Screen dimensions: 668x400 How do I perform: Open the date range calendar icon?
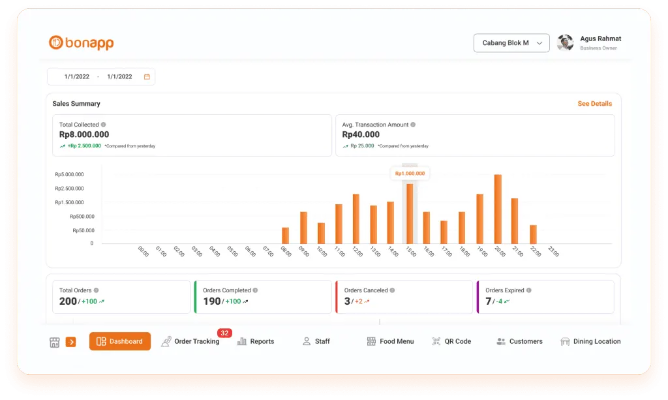click(x=147, y=76)
